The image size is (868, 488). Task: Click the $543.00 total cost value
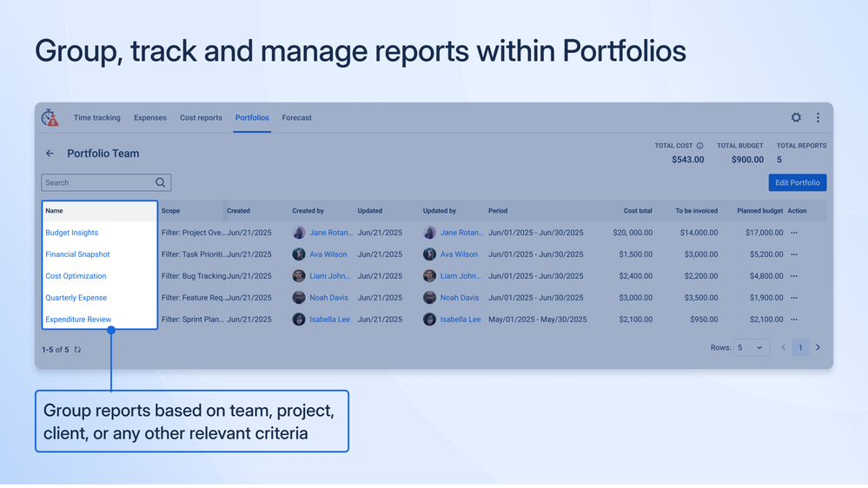688,160
